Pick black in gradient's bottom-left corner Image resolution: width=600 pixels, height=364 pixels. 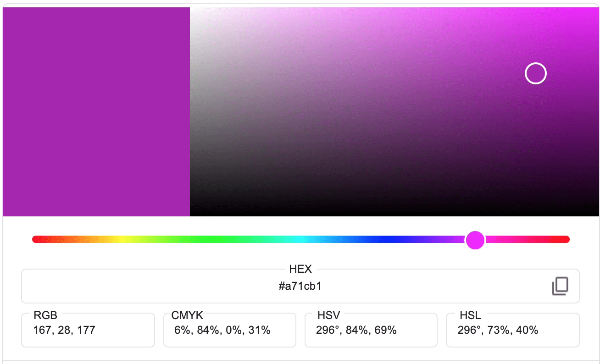191,215
